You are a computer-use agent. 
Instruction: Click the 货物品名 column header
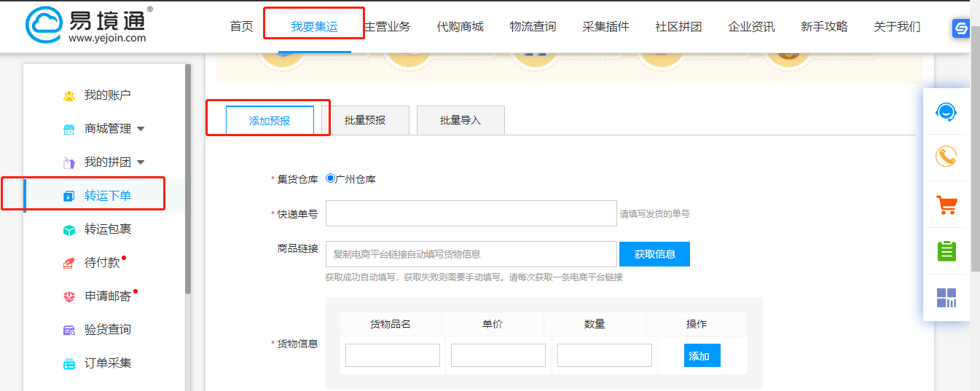pyautogui.click(x=391, y=324)
